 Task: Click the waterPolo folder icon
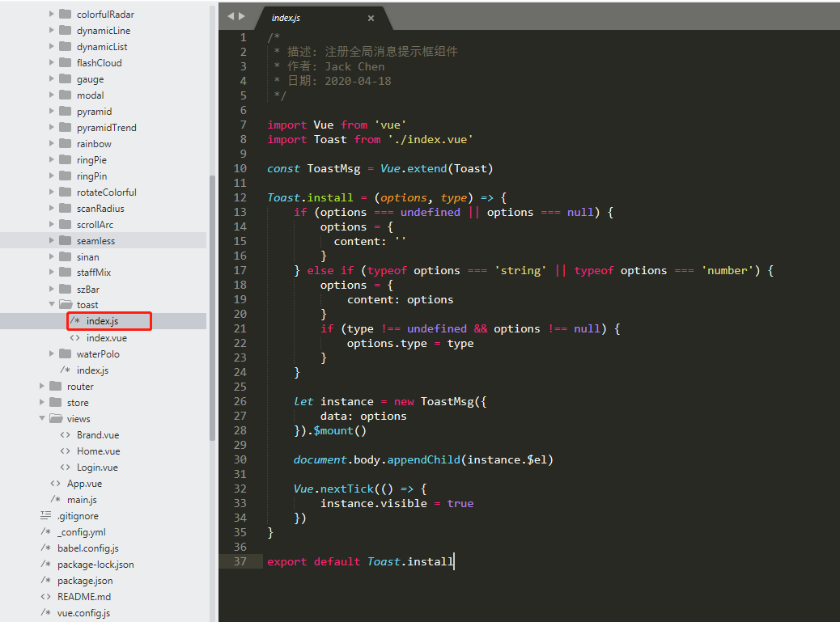click(x=65, y=353)
